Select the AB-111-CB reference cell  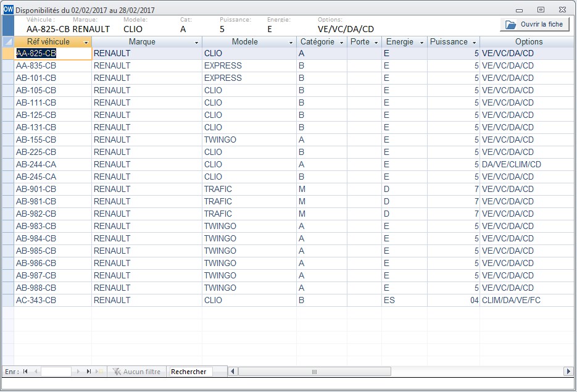coord(53,102)
